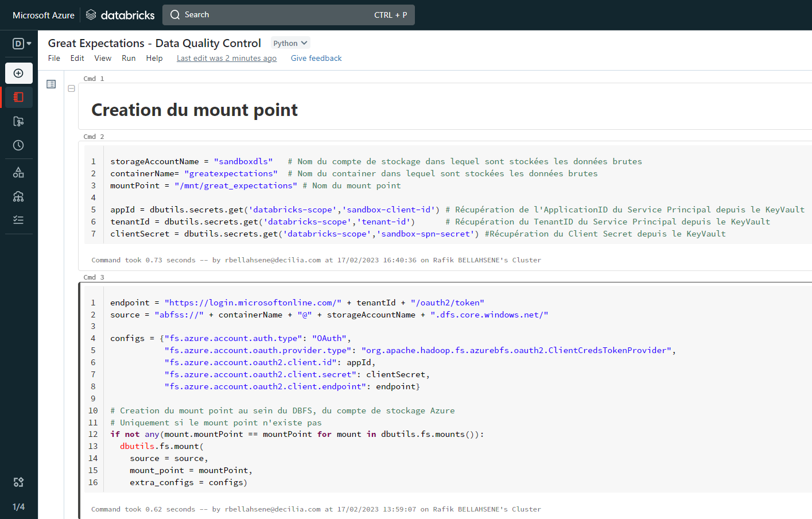This screenshot has height=519, width=812.
Task: Click the Give feedback link
Action: point(316,58)
